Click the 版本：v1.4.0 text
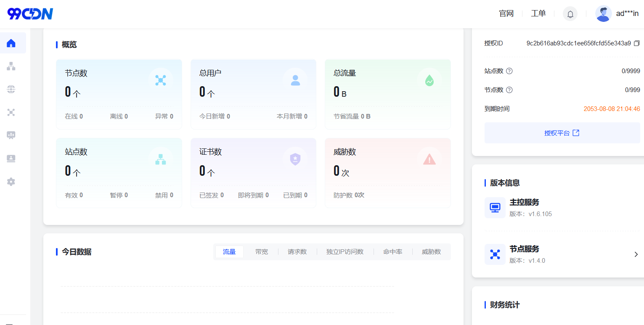 tap(527, 261)
